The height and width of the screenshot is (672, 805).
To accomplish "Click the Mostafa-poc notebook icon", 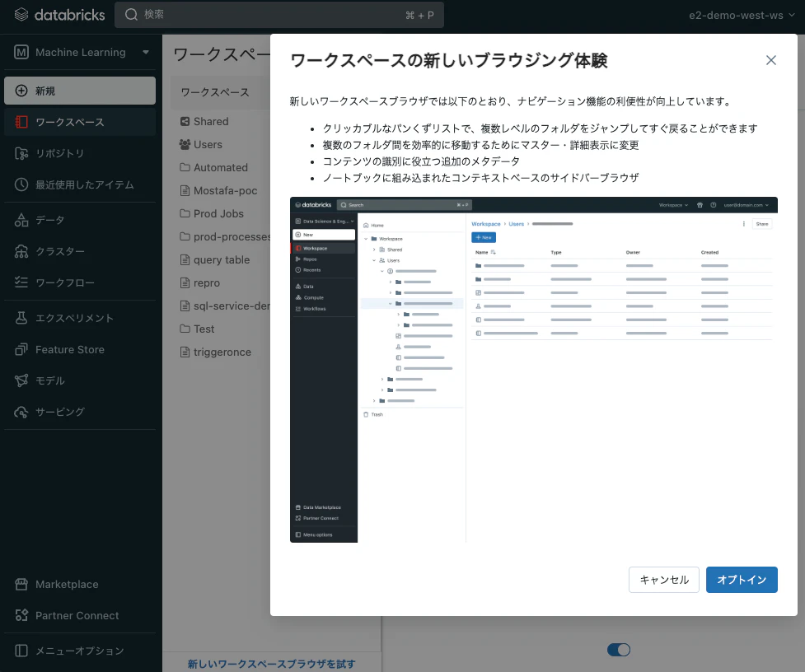I will tap(185, 191).
